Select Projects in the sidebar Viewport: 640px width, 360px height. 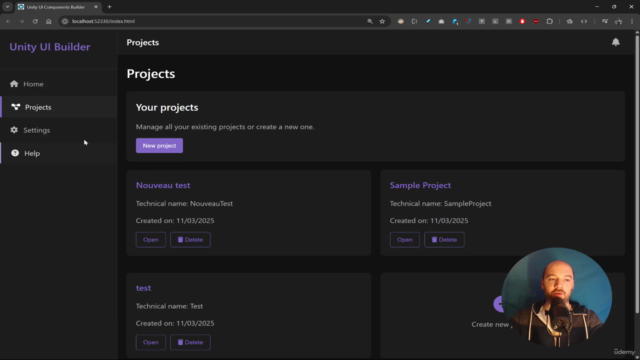point(59,107)
